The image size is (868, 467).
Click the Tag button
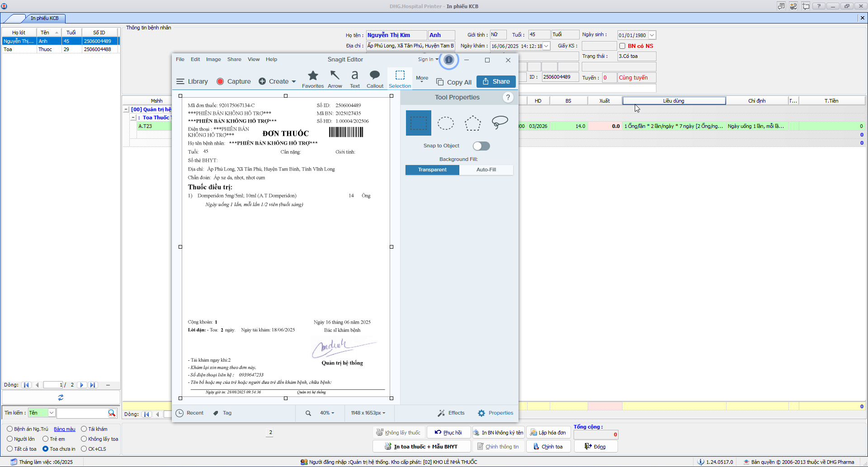click(222, 413)
